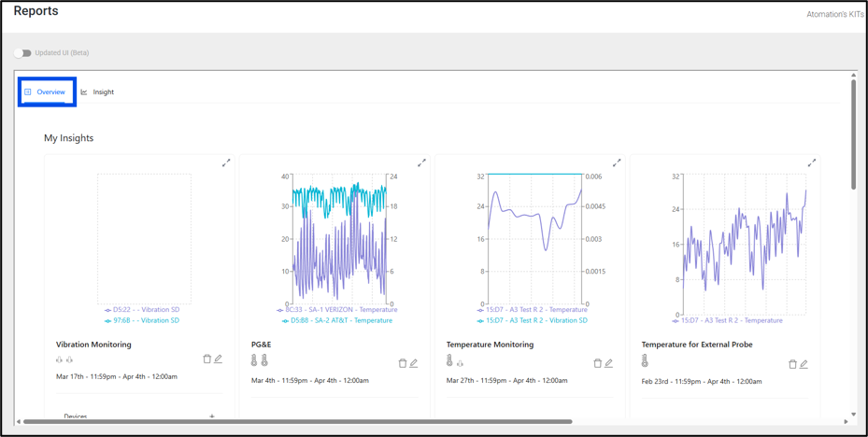Click second thermometer icon under PG&E
The width and height of the screenshot is (868, 437).
(x=264, y=360)
